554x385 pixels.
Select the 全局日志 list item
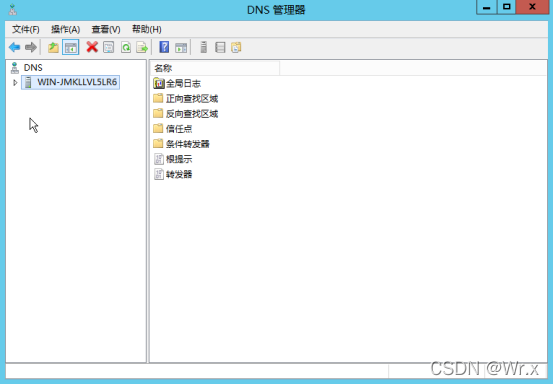177,83
